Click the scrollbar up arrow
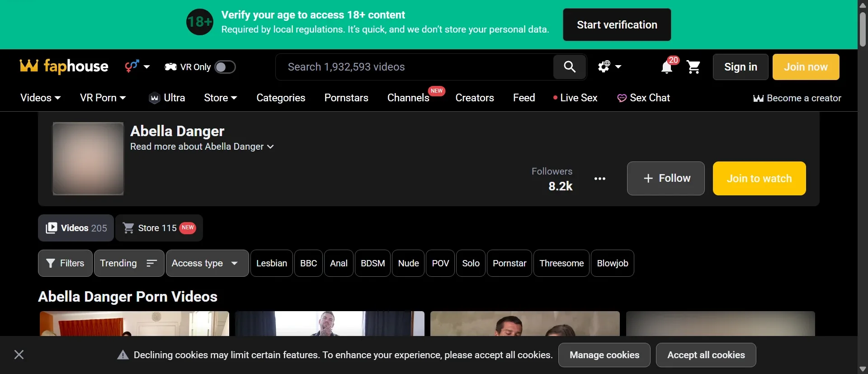 [x=863, y=5]
